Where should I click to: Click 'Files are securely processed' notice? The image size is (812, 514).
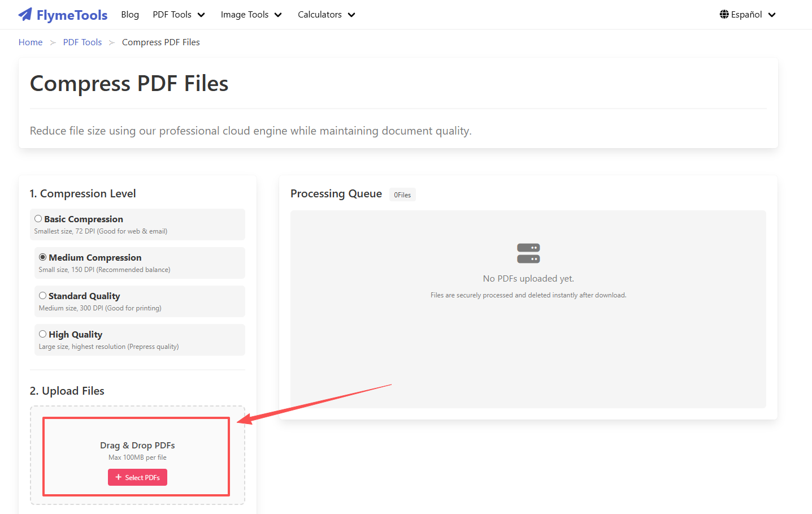click(x=528, y=295)
